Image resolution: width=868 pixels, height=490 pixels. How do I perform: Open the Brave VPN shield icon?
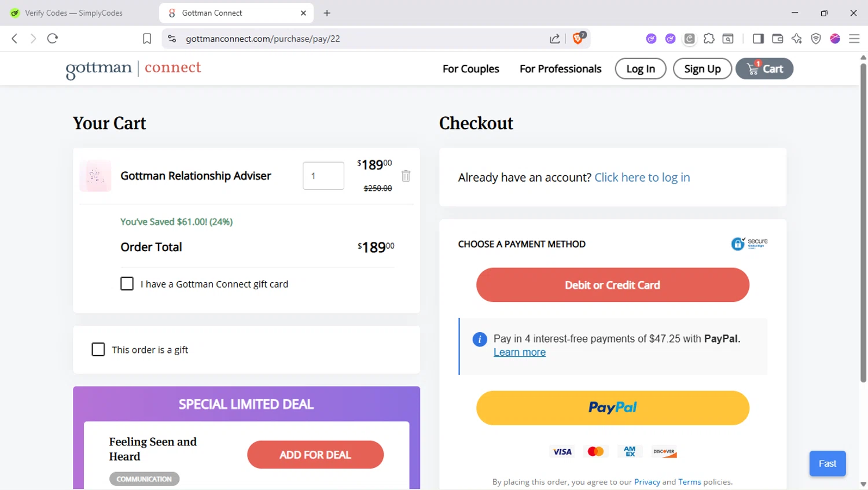tap(816, 39)
